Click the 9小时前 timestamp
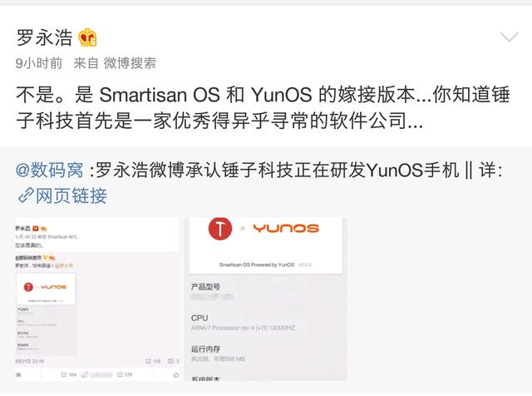The height and width of the screenshot is (396, 532). click(39, 63)
